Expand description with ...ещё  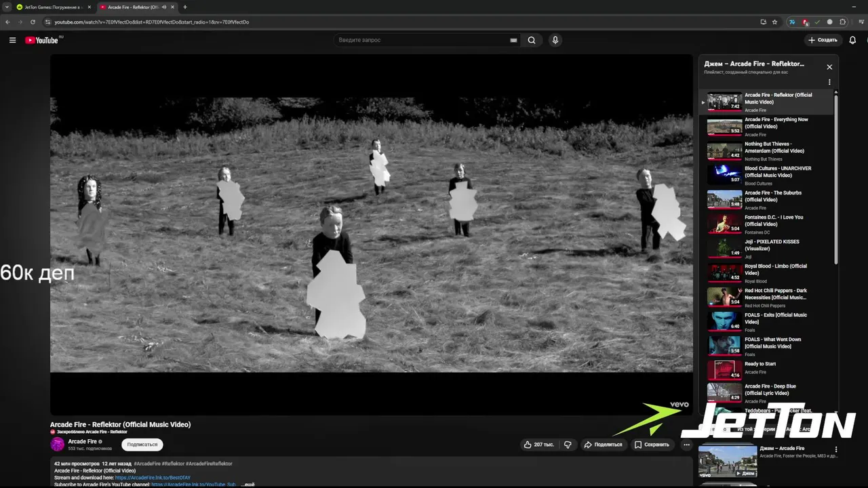pyautogui.click(x=248, y=485)
